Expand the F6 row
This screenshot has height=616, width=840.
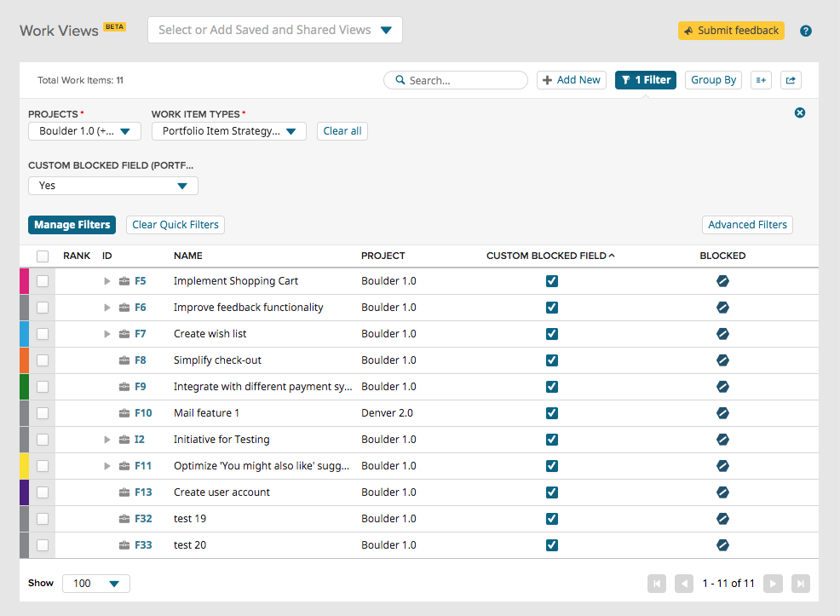(107, 308)
